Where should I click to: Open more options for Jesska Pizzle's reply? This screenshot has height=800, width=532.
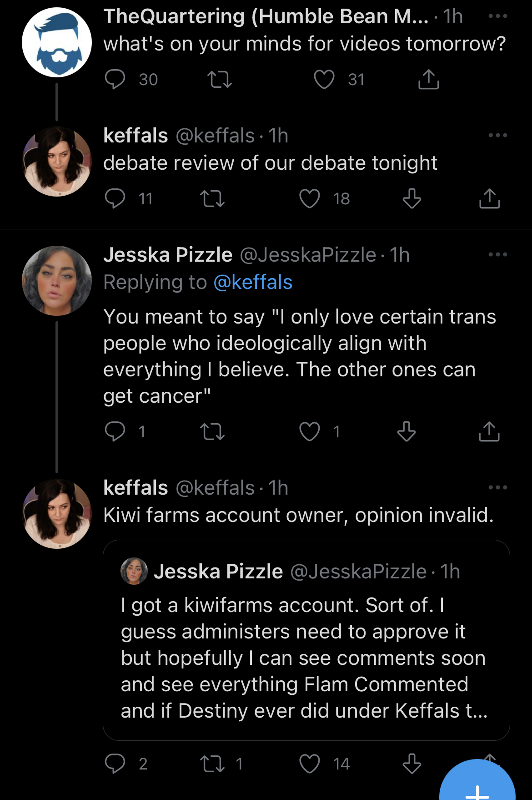click(497, 254)
